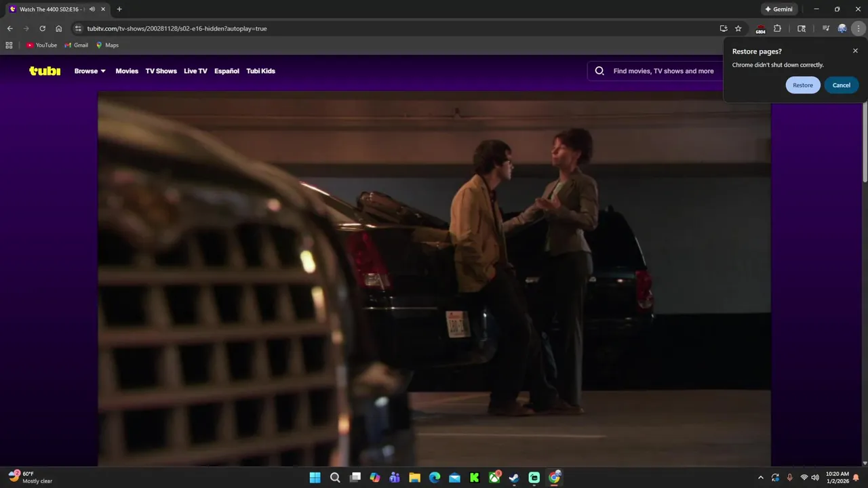
Task: Click the browser Back arrow
Action: [9, 28]
